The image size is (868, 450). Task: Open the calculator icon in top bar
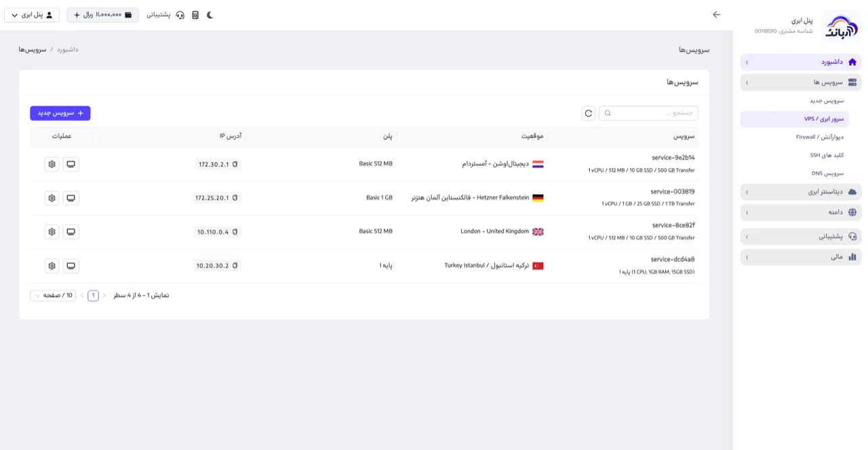195,15
